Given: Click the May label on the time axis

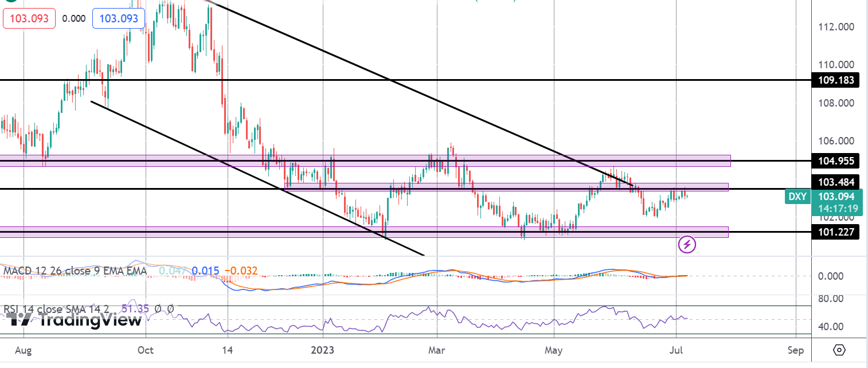Looking at the screenshot, I should coord(554,350).
